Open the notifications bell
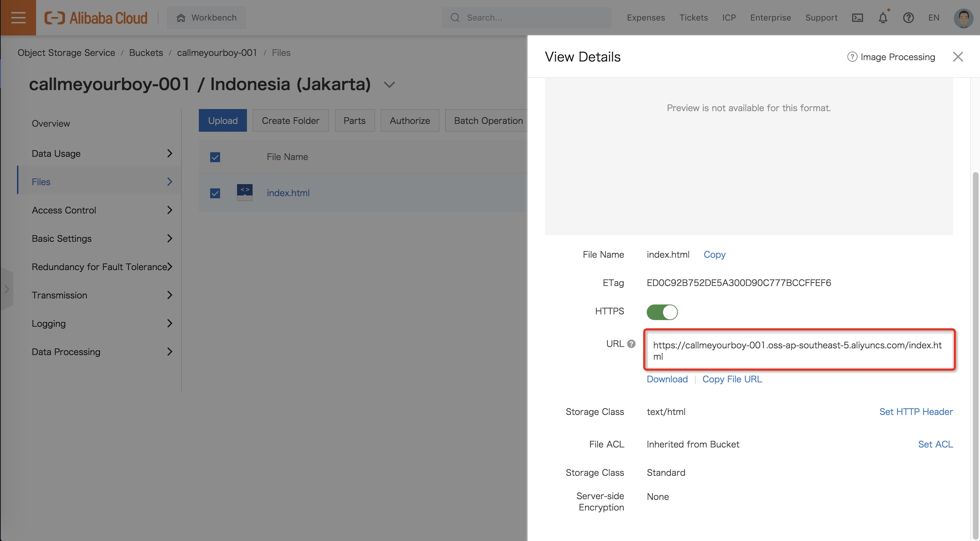This screenshot has width=980, height=541. [x=883, y=18]
